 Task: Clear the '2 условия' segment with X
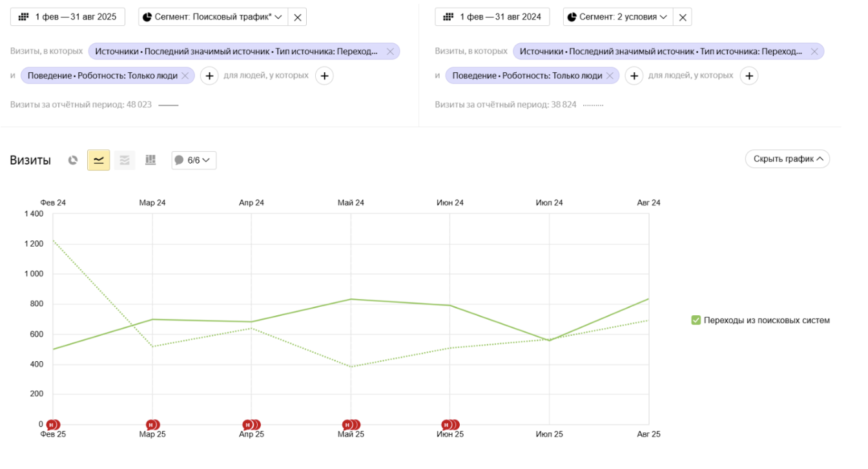[682, 17]
